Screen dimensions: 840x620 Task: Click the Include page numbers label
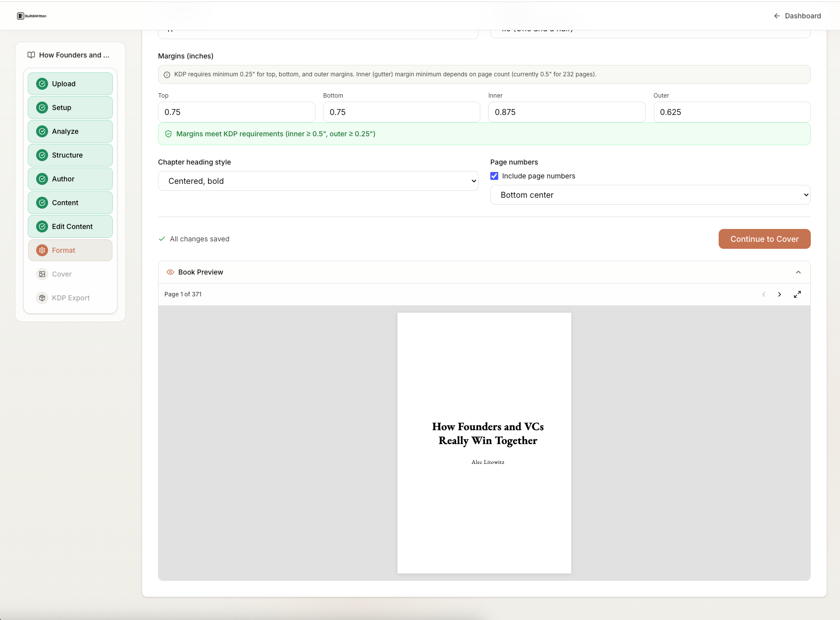pyautogui.click(x=539, y=176)
